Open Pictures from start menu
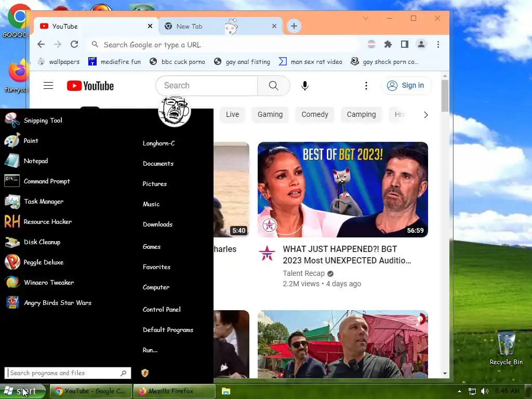 155,184
